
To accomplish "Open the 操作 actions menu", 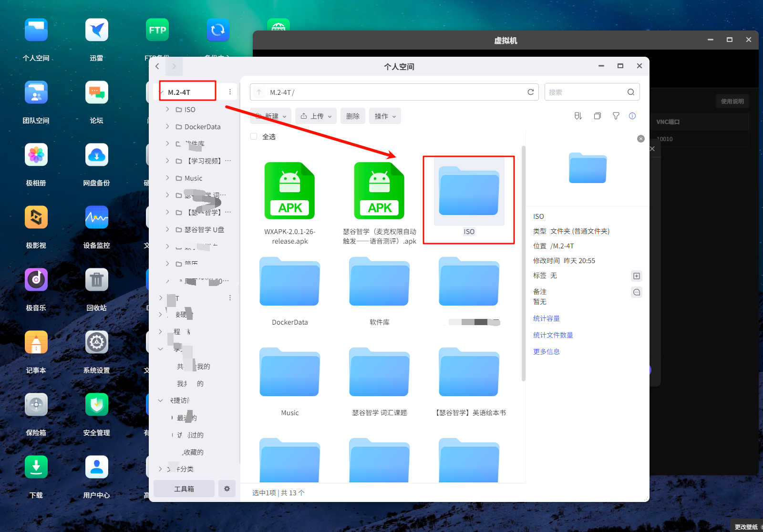I will [x=385, y=116].
